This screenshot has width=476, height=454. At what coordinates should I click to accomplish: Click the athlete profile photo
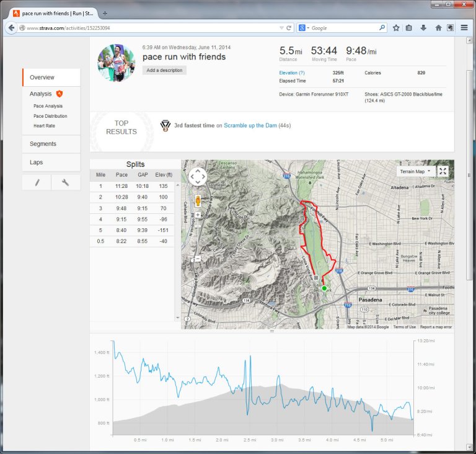click(117, 63)
